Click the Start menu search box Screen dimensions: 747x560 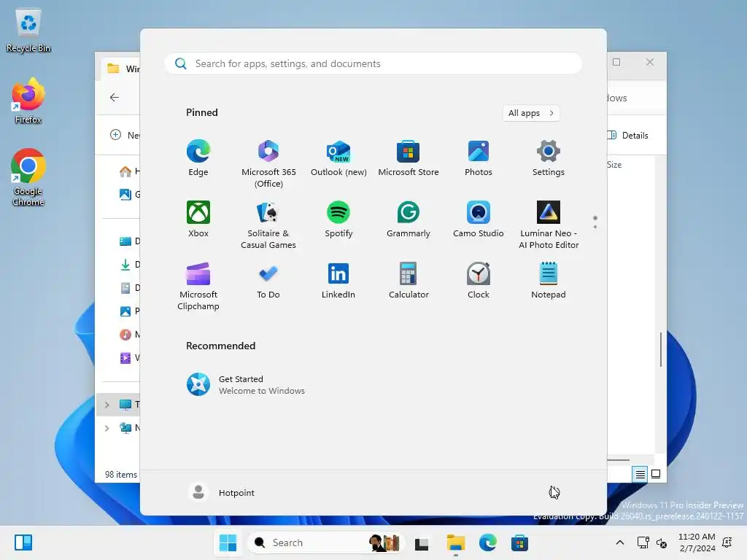[x=373, y=64]
